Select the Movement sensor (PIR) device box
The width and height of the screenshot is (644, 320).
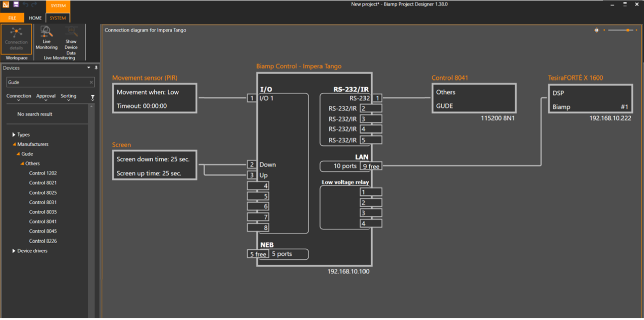point(155,98)
